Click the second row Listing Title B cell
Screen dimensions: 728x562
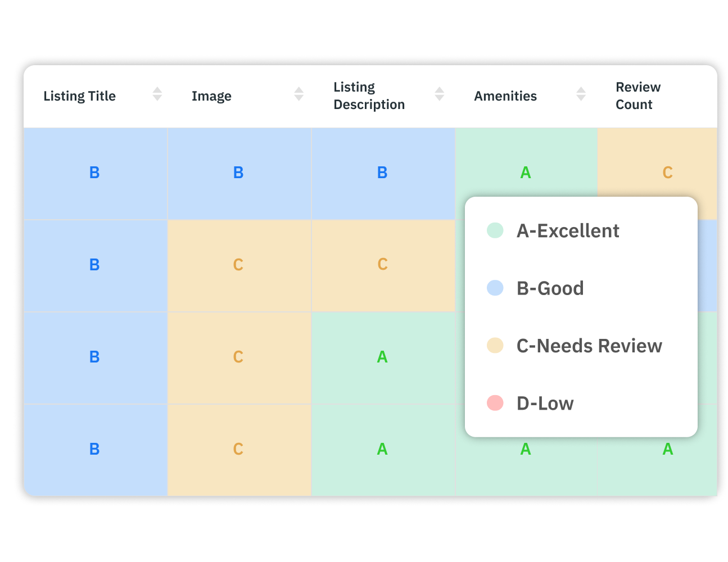pyautogui.click(x=96, y=266)
